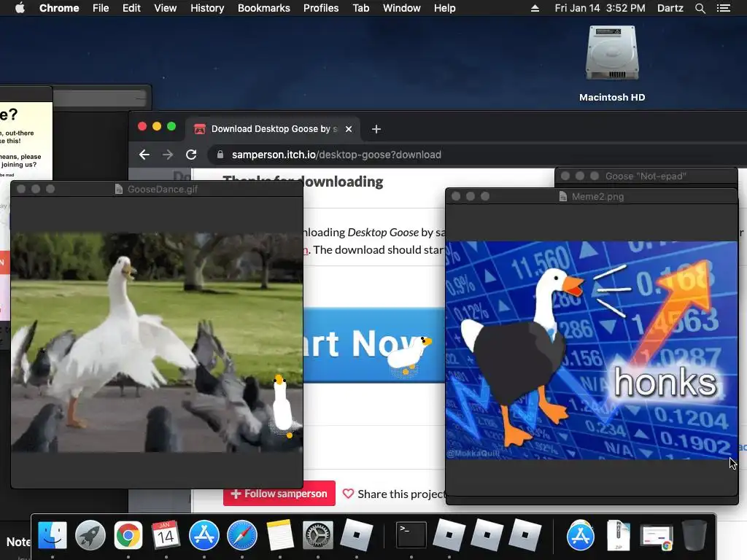The width and height of the screenshot is (747, 560).
Task: Open the Chrome application menu
Action: coord(59,8)
